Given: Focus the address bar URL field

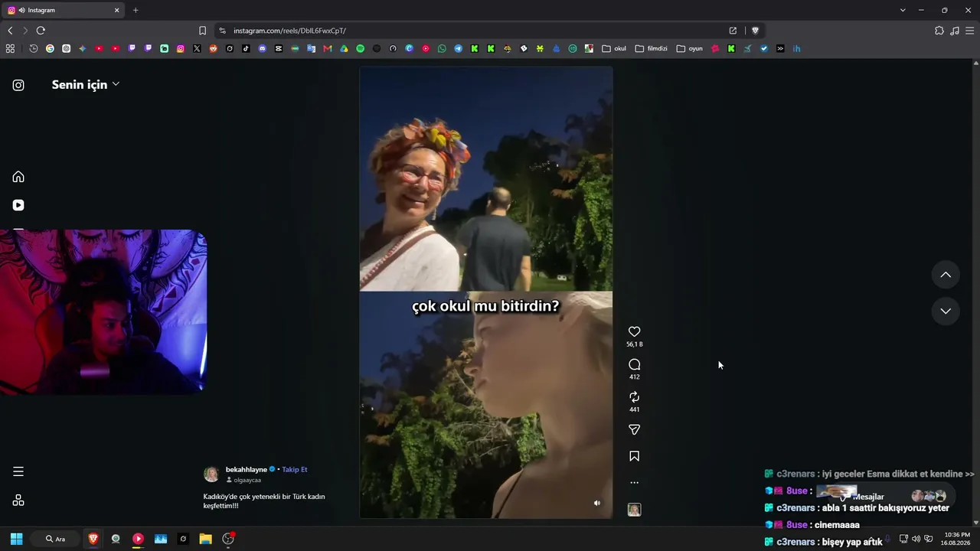Looking at the screenshot, I should 475,31.
